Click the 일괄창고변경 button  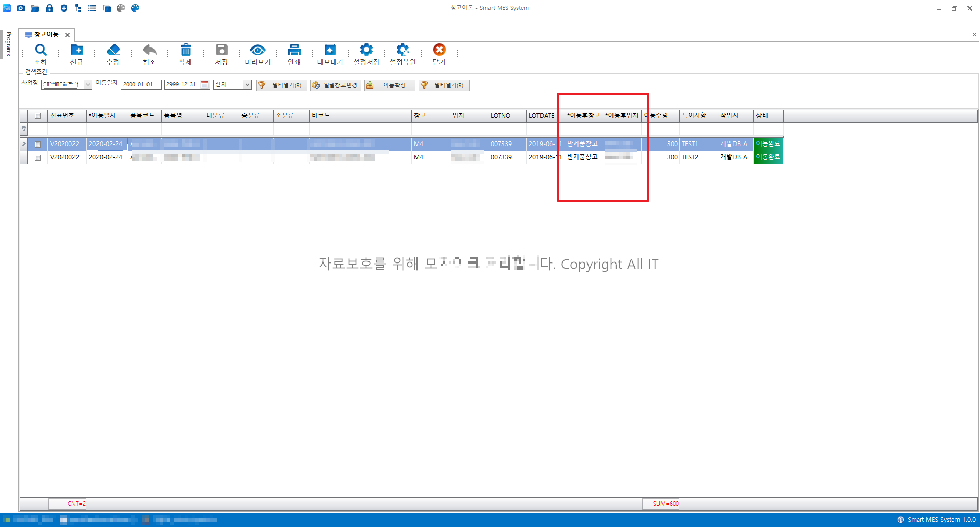(335, 85)
